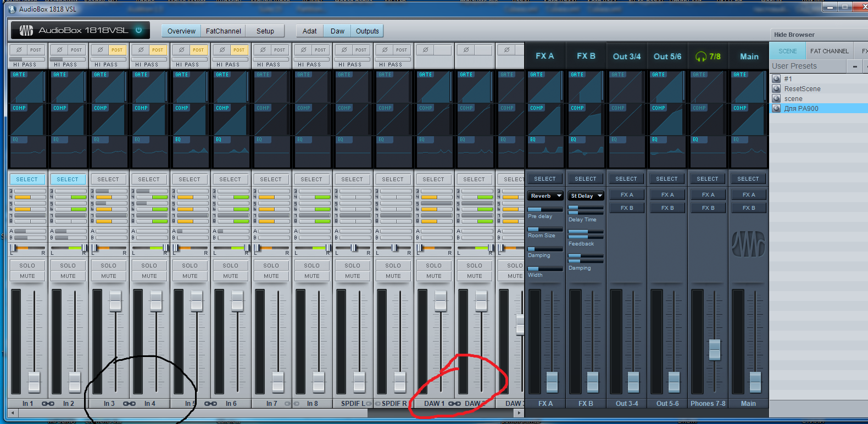
Task: Toggle phase invert on the In 1 channel
Action: [x=19, y=50]
